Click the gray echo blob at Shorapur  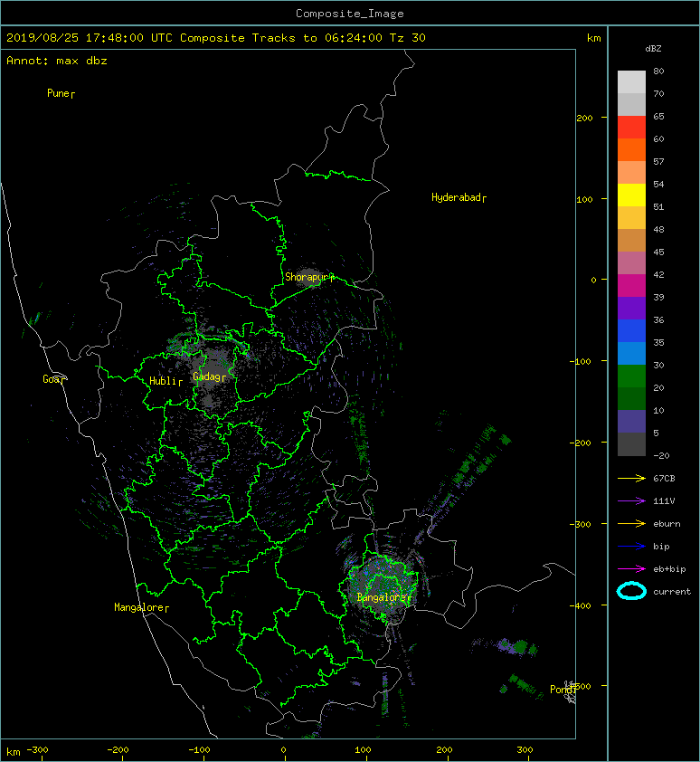tap(308, 275)
